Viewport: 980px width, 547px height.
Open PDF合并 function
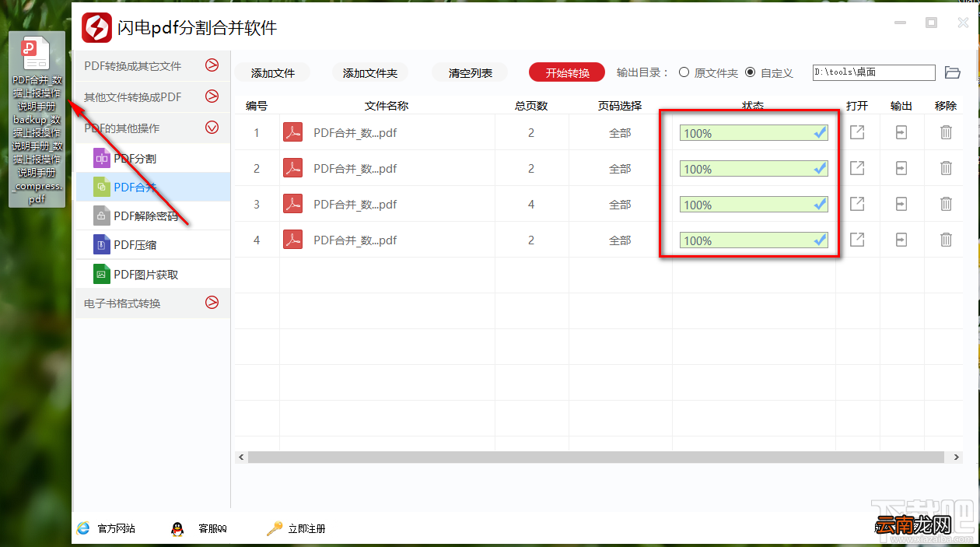point(152,187)
